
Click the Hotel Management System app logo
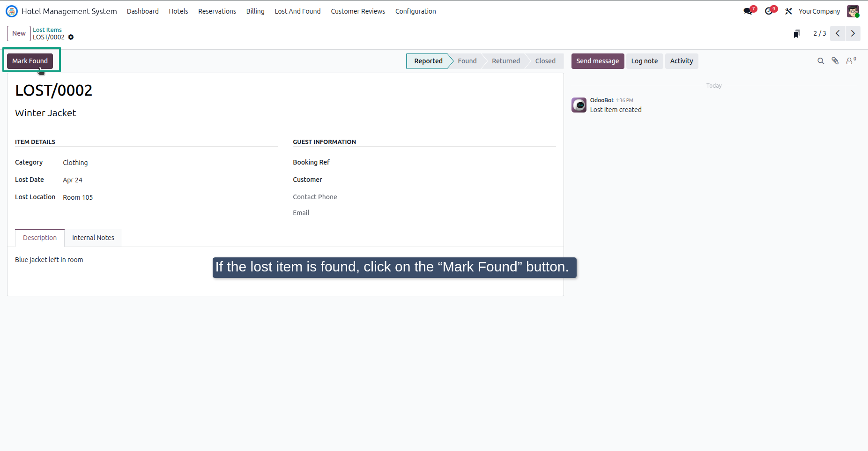[12, 11]
